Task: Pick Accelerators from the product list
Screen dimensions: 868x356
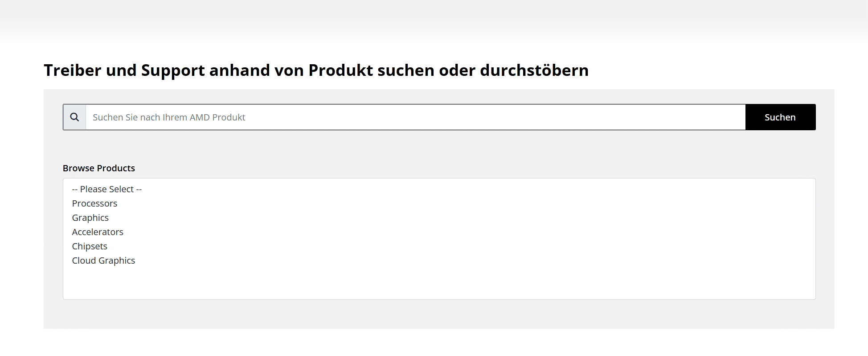Action: point(98,232)
